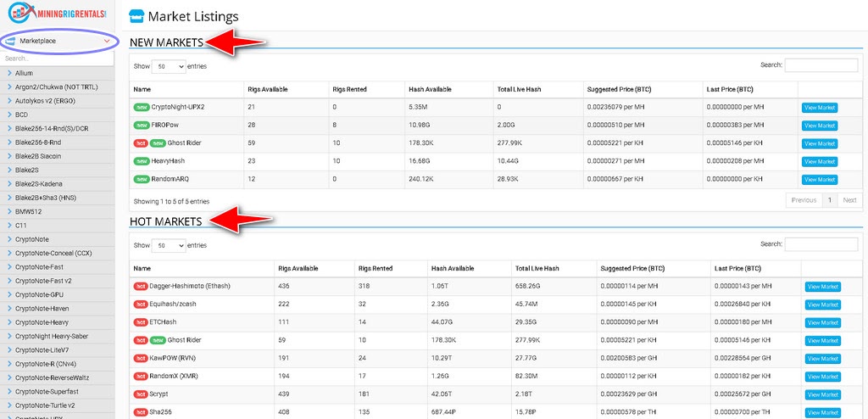Select CryptoNote-Fast v2 in sidebar
The height and width of the screenshot is (419, 868).
tap(58, 281)
